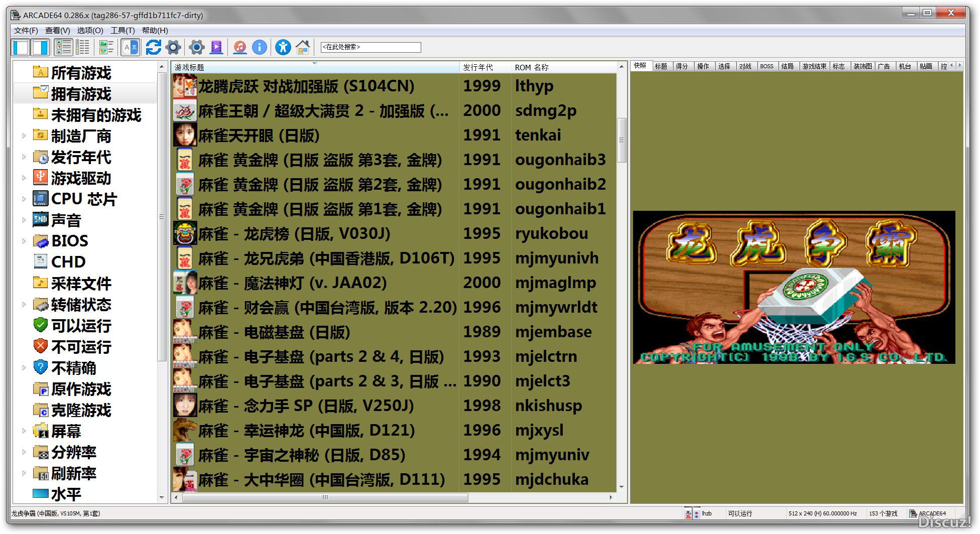Click the orange music note toolbar icon
Screen dimensions: 980x534
240,48
